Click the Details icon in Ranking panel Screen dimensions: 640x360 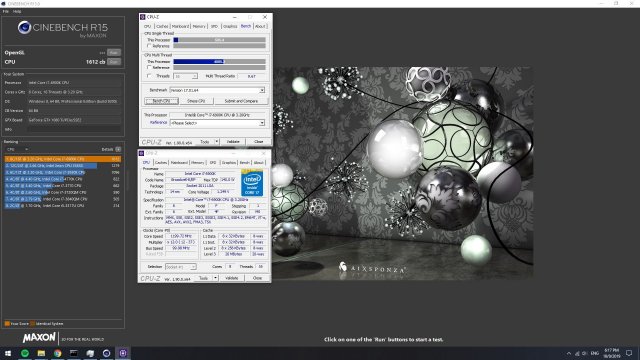click(118, 149)
